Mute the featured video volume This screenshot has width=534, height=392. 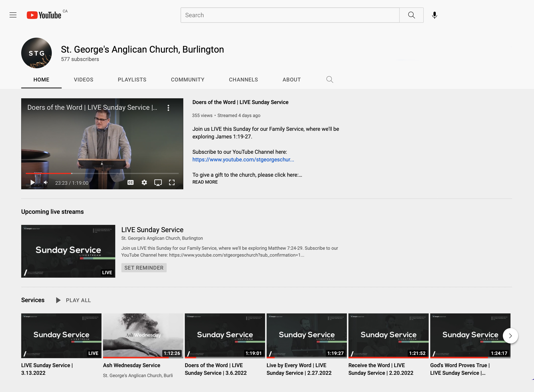tap(46, 182)
